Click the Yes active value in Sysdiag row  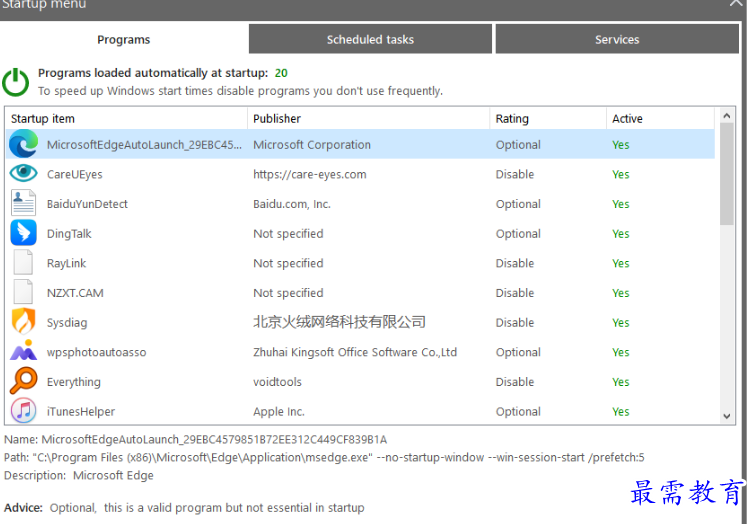(621, 323)
